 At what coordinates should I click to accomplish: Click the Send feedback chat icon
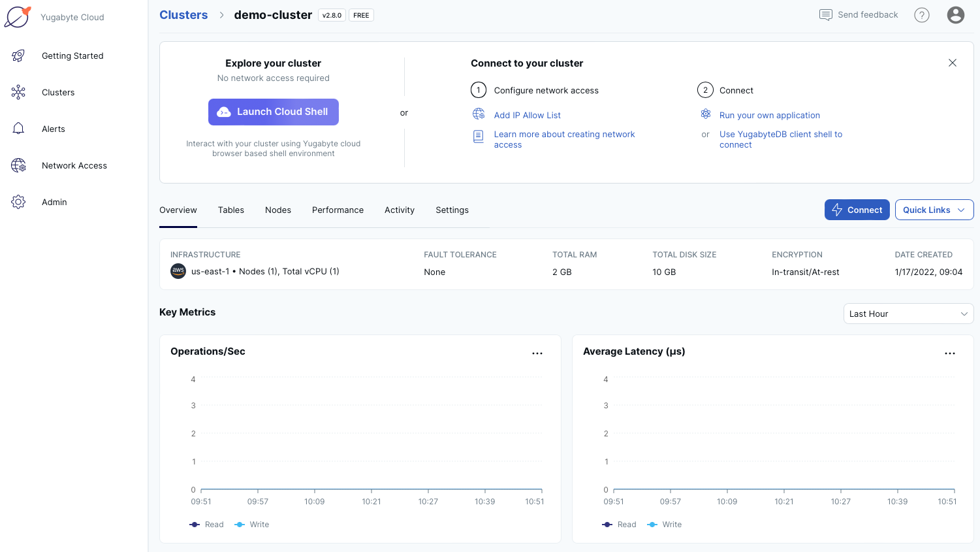tap(826, 14)
